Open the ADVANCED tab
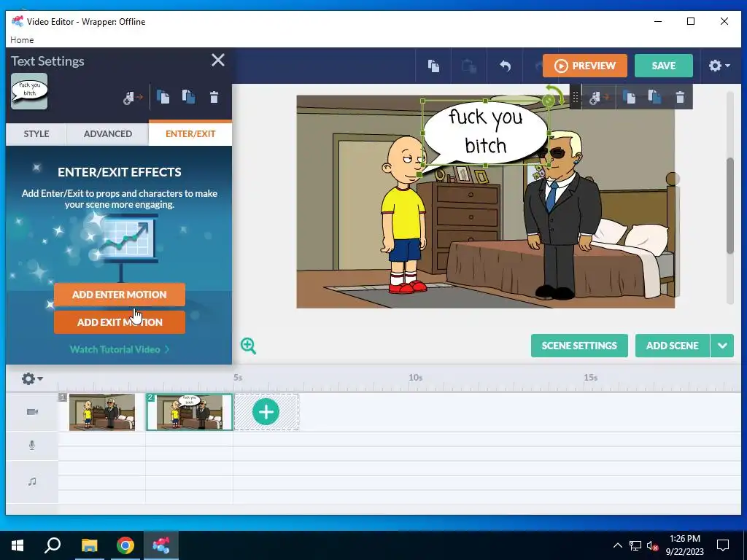Screen dimensions: 747x560 click(108, 134)
